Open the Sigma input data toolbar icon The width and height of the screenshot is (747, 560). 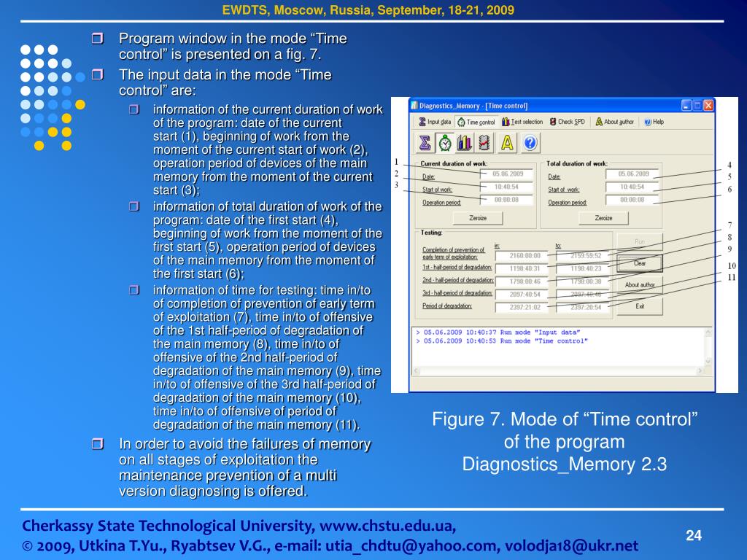(425, 142)
